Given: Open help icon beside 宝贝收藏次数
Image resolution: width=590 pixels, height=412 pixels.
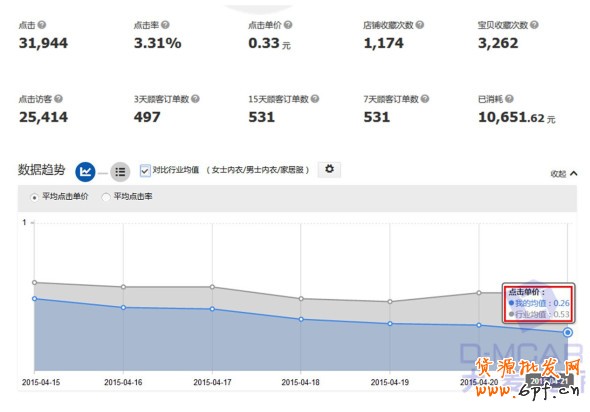Looking at the screenshot, I should 534,25.
